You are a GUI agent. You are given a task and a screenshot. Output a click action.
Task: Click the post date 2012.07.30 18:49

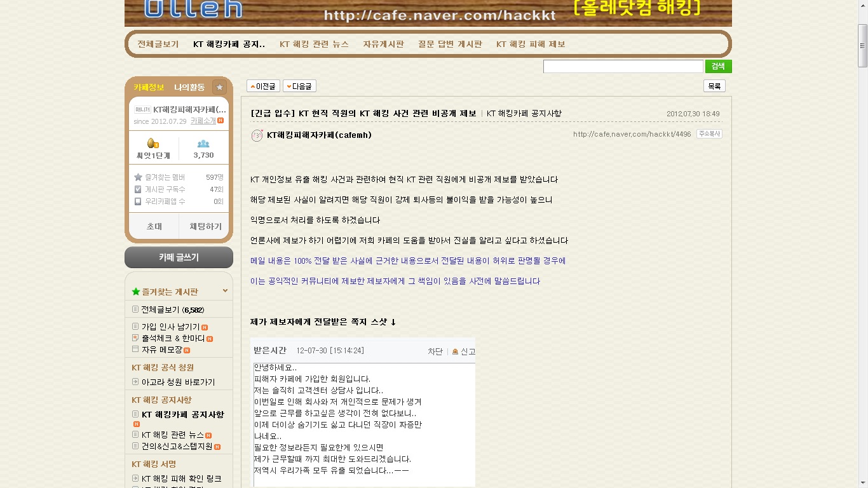point(693,114)
